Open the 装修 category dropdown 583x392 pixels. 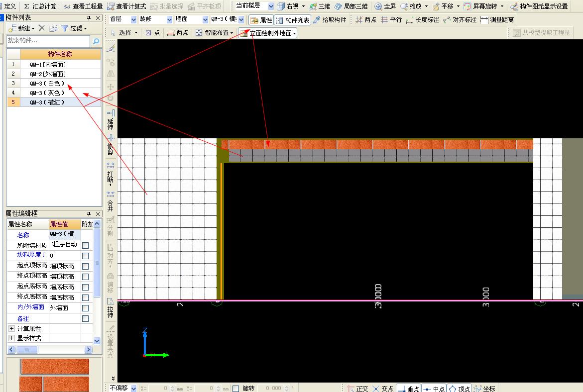[169, 19]
